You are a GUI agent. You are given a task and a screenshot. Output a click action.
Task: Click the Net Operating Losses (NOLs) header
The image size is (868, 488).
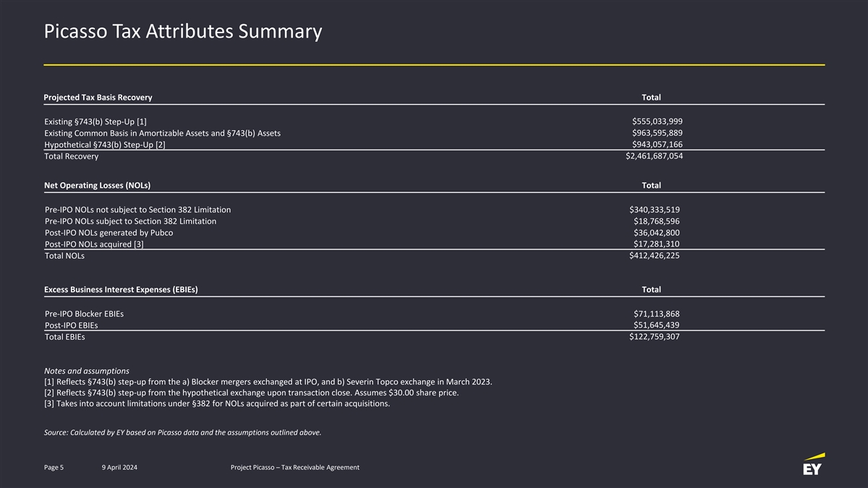[x=97, y=185]
